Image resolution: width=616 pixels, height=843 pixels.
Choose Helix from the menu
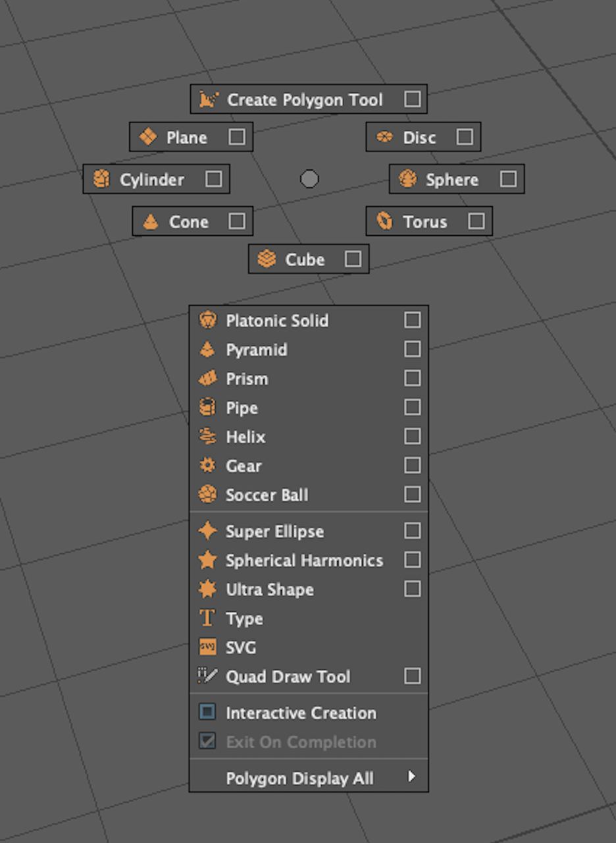point(309,436)
